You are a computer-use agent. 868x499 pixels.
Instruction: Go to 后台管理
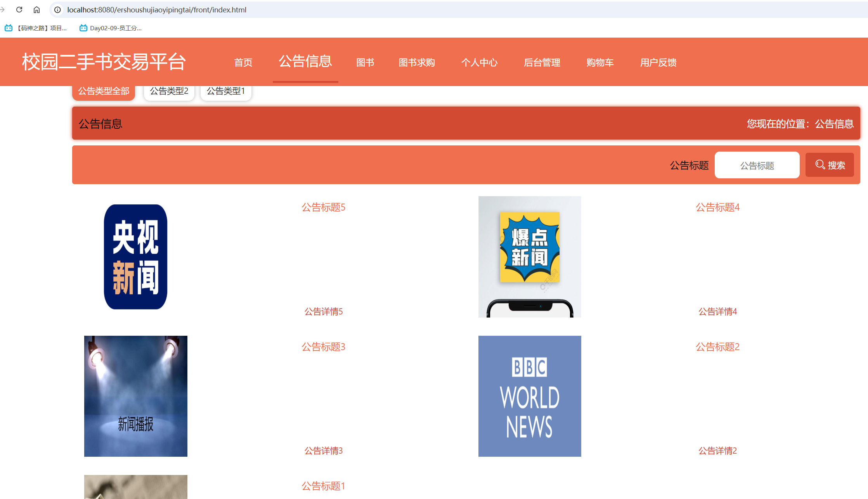coord(542,62)
